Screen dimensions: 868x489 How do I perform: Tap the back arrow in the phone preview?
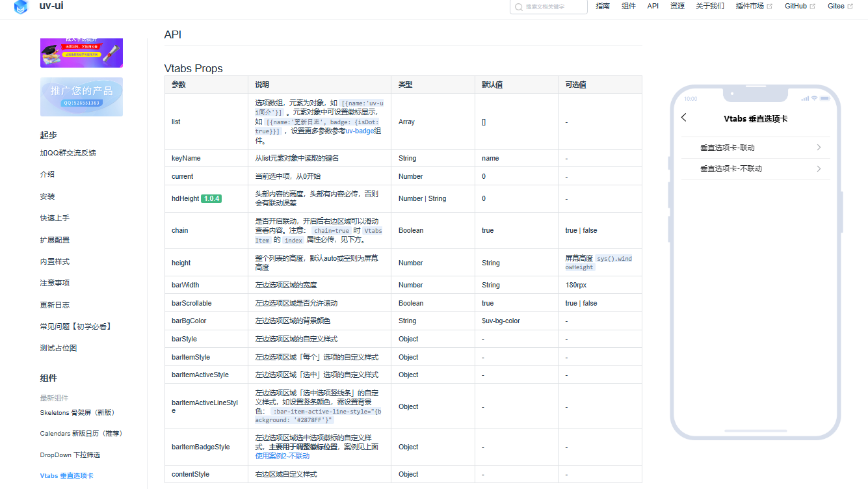click(x=683, y=118)
